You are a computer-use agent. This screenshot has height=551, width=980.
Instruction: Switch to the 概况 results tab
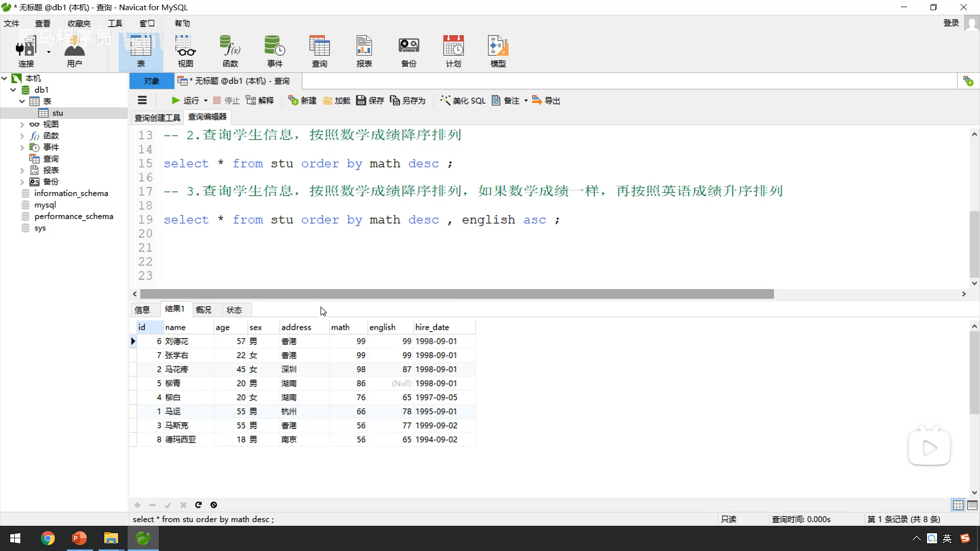click(203, 310)
